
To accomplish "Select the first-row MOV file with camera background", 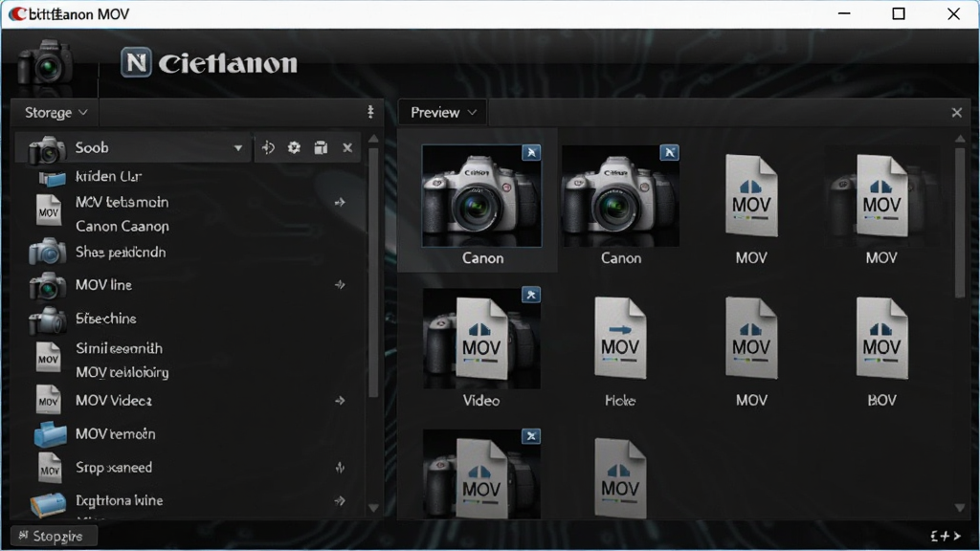I will pyautogui.click(x=881, y=195).
